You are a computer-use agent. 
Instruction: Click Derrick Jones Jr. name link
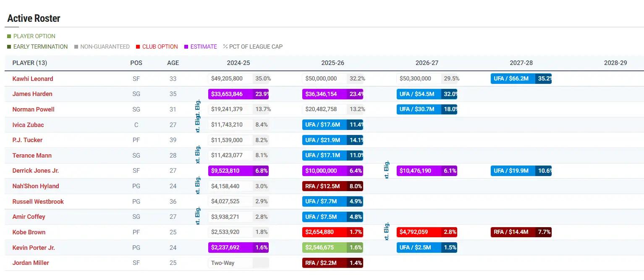pos(36,171)
